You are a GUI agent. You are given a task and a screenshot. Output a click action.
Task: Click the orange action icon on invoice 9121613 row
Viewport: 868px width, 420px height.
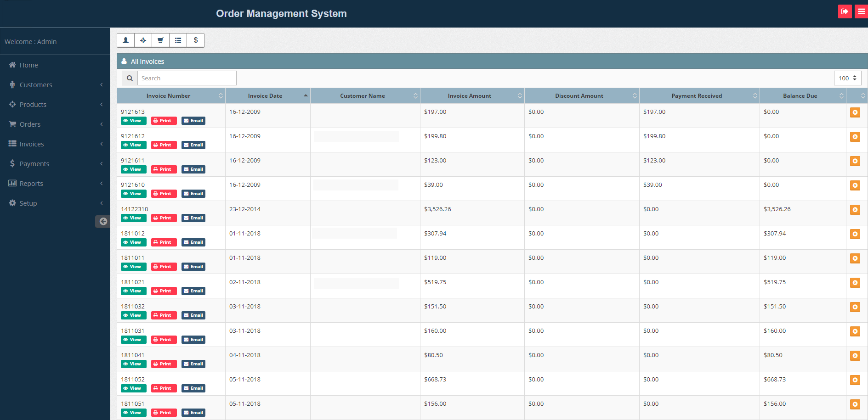point(855,112)
